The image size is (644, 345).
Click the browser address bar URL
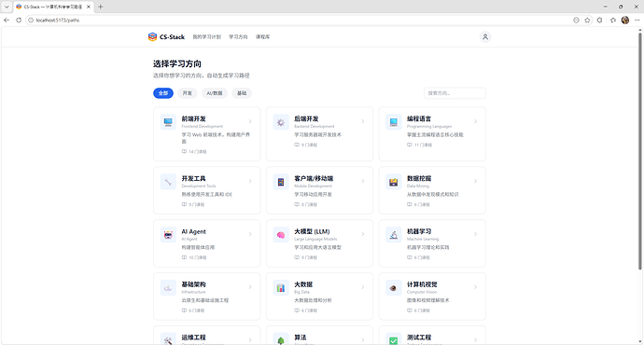click(x=58, y=21)
